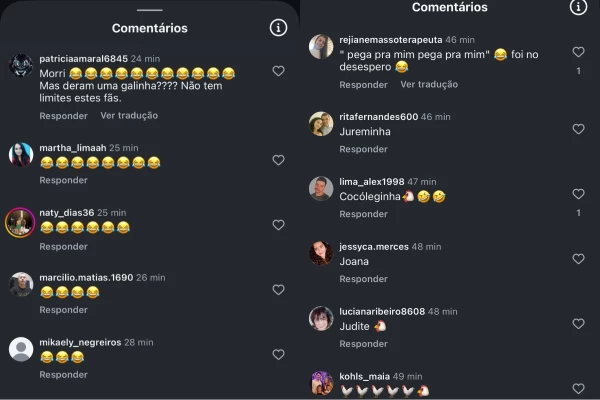Open the info icon in the left Comentários header

coord(278,28)
